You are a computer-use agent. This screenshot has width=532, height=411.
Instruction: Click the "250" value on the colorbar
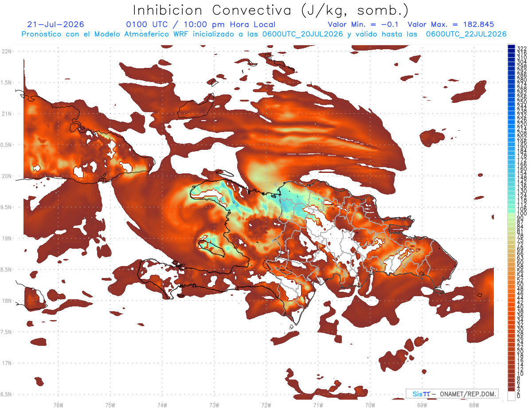(522, 102)
